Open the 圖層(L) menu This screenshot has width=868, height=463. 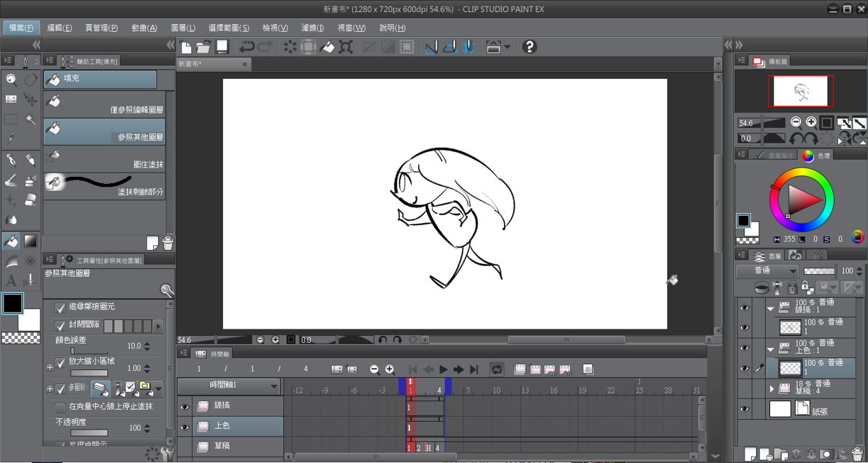pos(183,28)
